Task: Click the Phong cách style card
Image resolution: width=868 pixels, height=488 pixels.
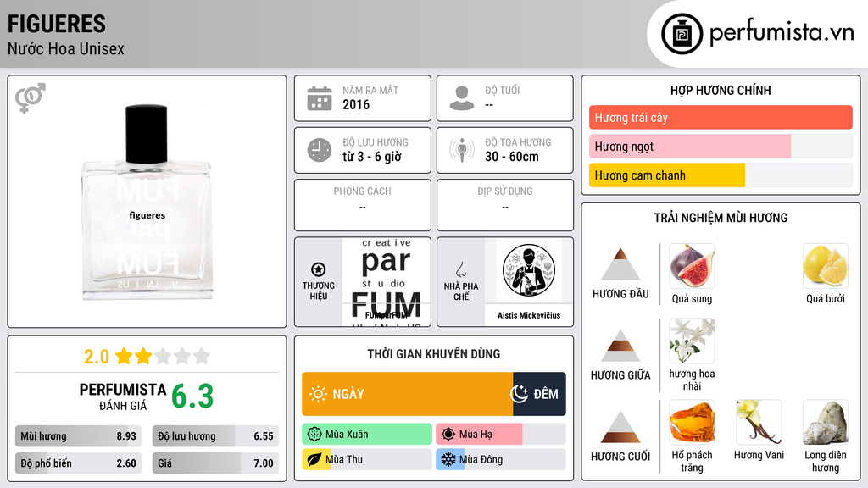Action: 363,205
